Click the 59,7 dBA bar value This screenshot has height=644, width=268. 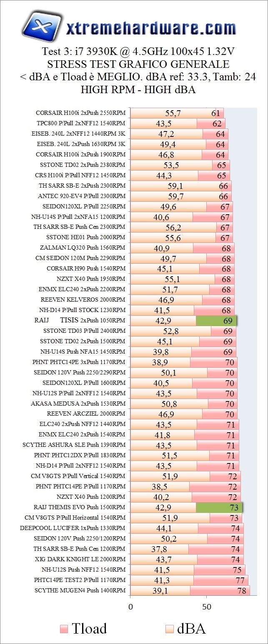[x=175, y=196]
